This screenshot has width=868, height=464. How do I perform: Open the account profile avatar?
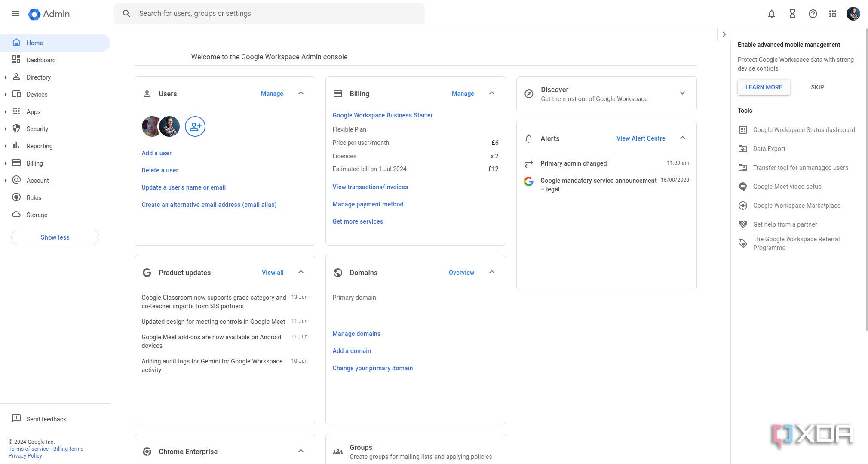853,14
